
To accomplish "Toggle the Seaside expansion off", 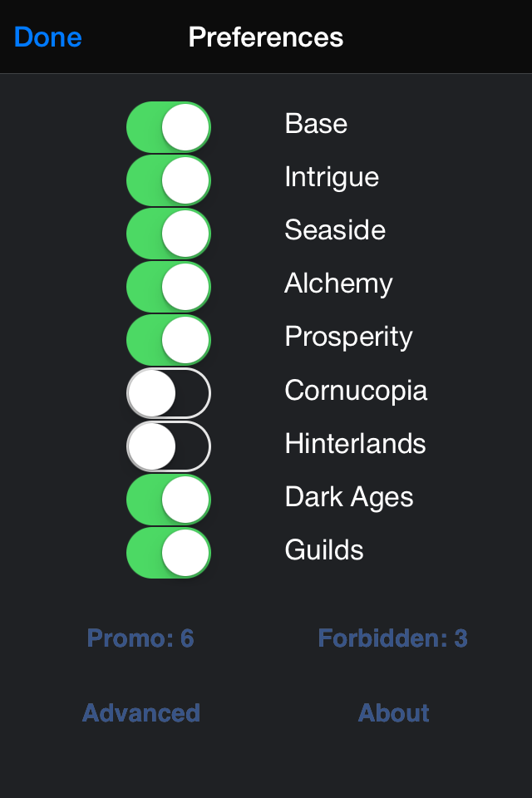I will coord(168,233).
